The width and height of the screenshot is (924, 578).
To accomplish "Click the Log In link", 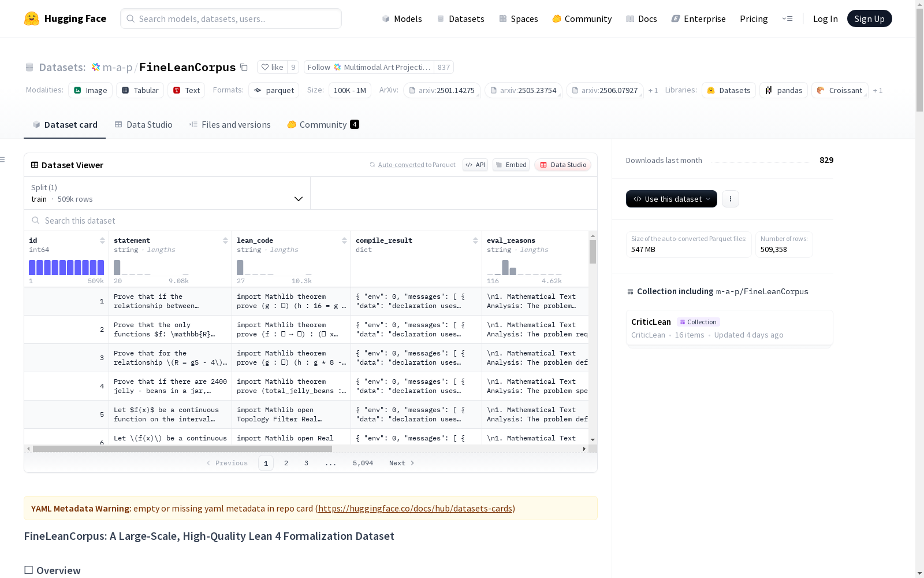I will coord(825,18).
